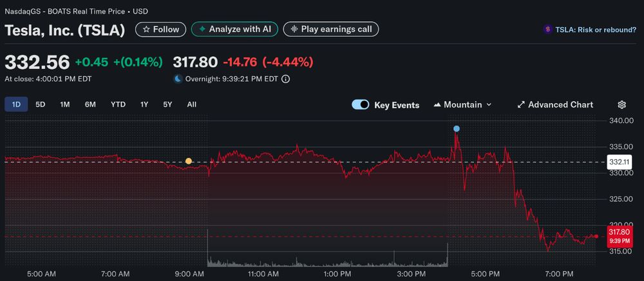Image resolution: width=644 pixels, height=281 pixels.
Task: Click the red current price dot
Action: [x=596, y=237]
